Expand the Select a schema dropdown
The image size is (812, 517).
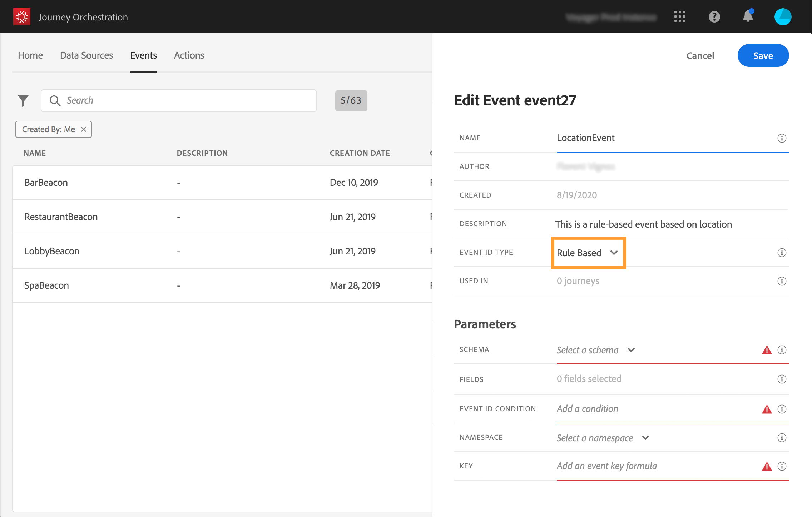pyautogui.click(x=596, y=350)
